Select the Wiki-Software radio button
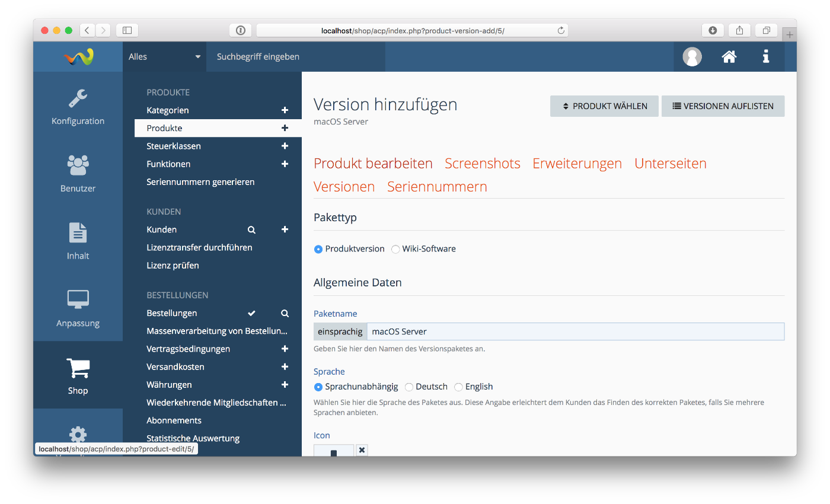Screen dimensions: 830x504 395,250
